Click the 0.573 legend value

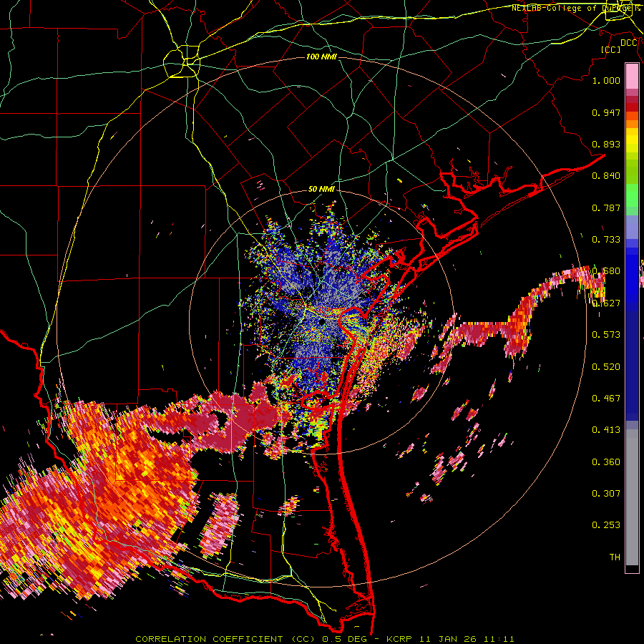click(606, 335)
